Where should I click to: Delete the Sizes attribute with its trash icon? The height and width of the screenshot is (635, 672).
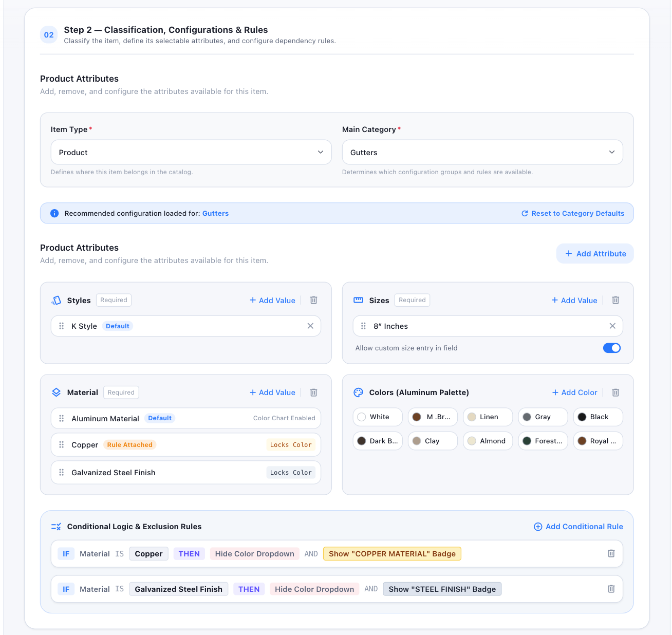(615, 300)
